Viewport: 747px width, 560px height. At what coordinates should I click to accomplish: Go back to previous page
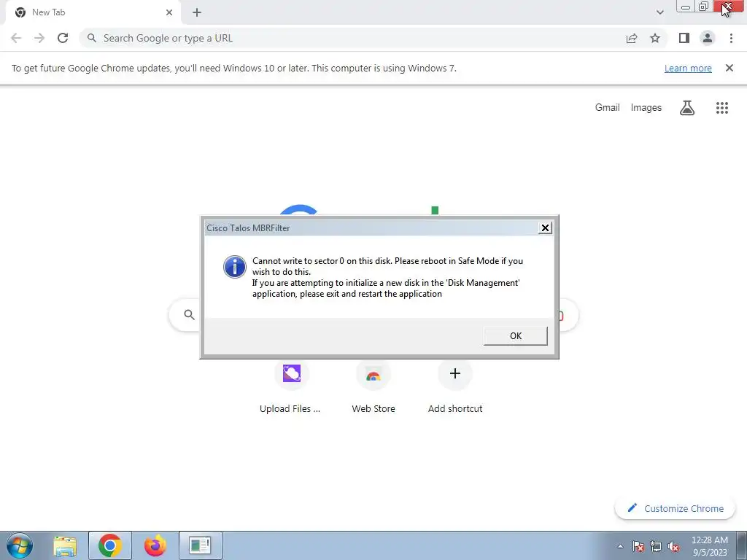pos(16,38)
